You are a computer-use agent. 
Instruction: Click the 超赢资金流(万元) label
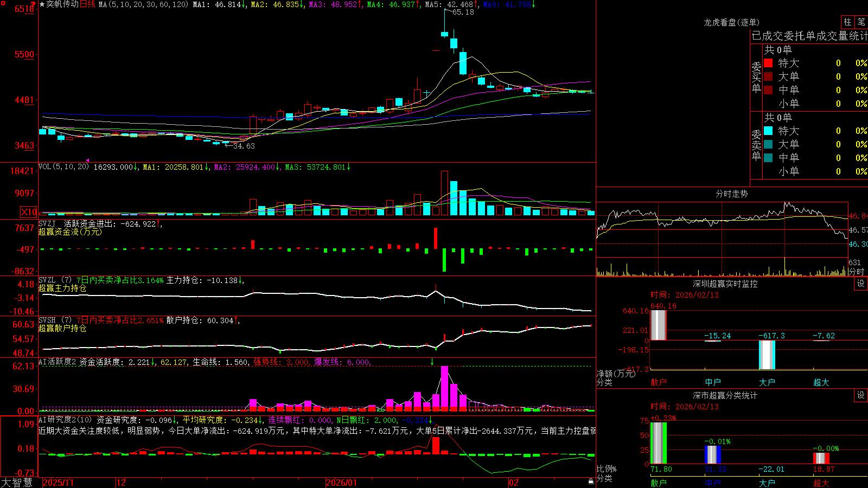pyautogui.click(x=70, y=232)
